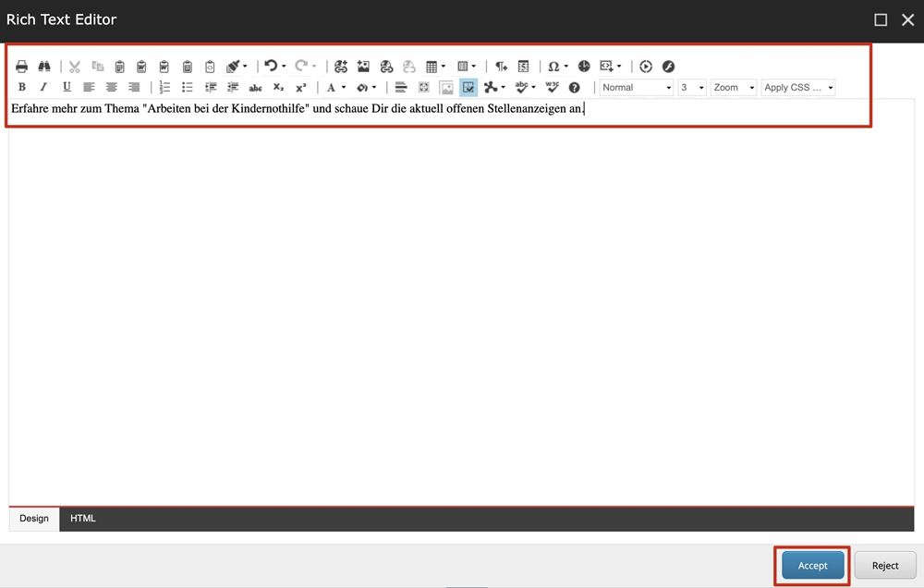Click the Accept button
The width and height of the screenshot is (924, 588).
[812, 566]
